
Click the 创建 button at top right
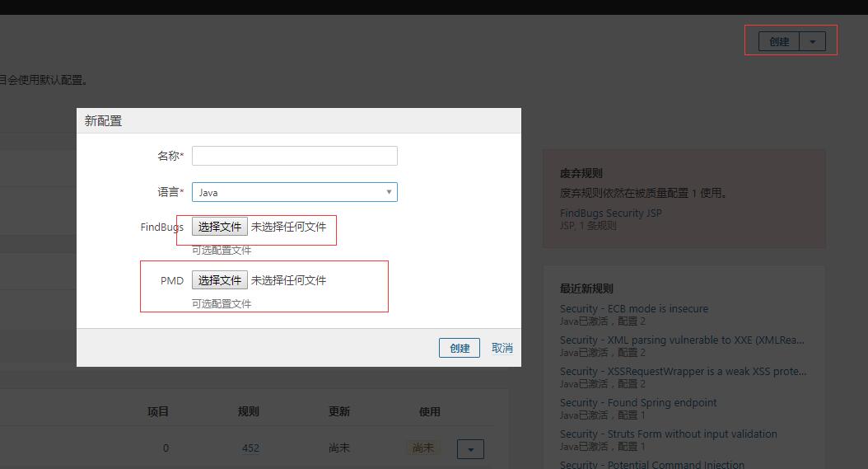(x=779, y=41)
